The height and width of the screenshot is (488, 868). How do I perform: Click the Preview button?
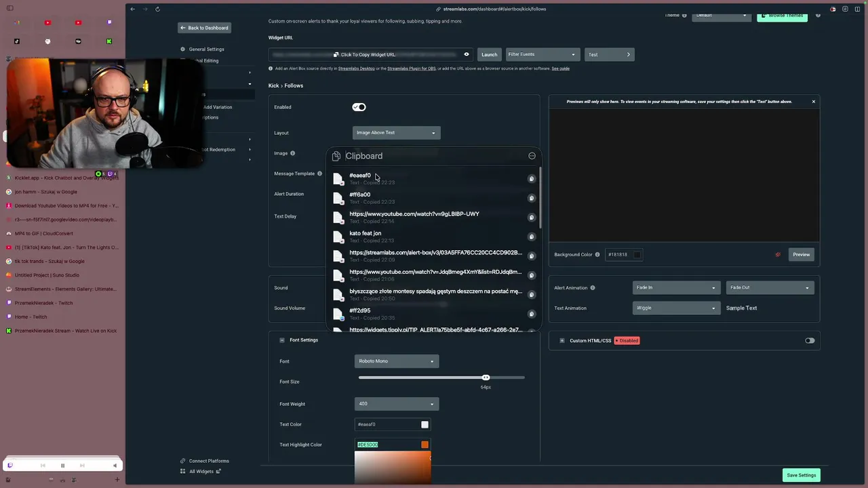coord(802,255)
